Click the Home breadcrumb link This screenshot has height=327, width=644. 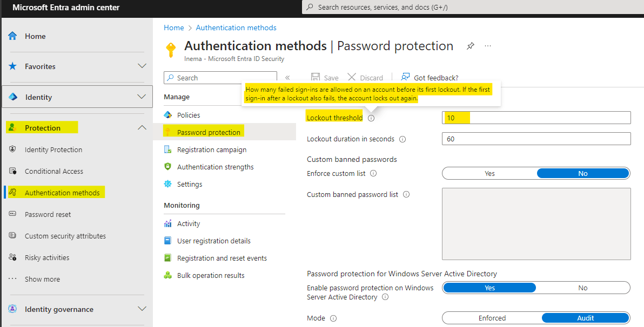coord(174,28)
